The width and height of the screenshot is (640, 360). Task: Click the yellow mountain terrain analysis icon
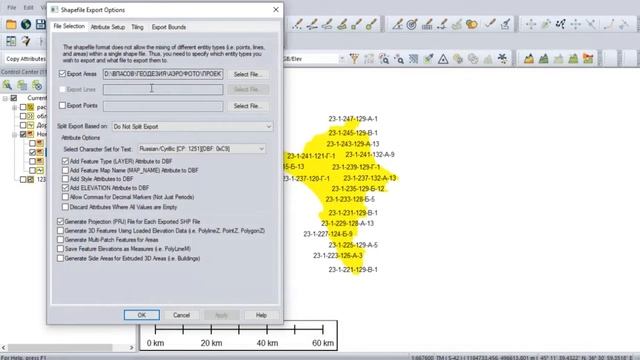click(x=529, y=59)
